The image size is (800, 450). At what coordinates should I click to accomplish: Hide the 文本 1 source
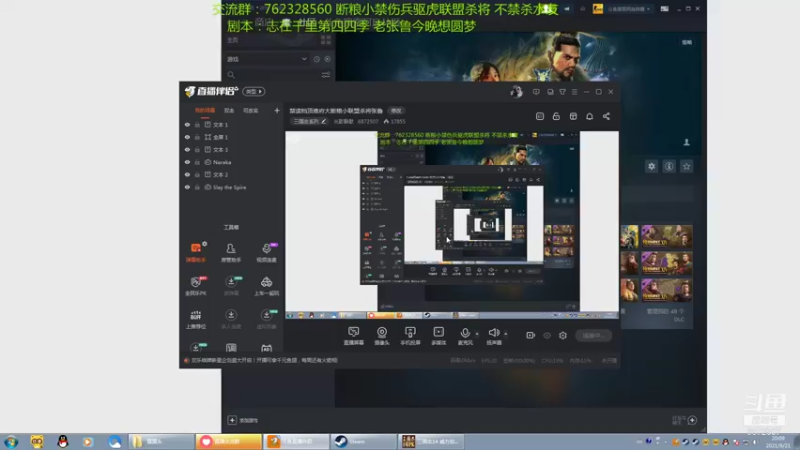point(187,124)
